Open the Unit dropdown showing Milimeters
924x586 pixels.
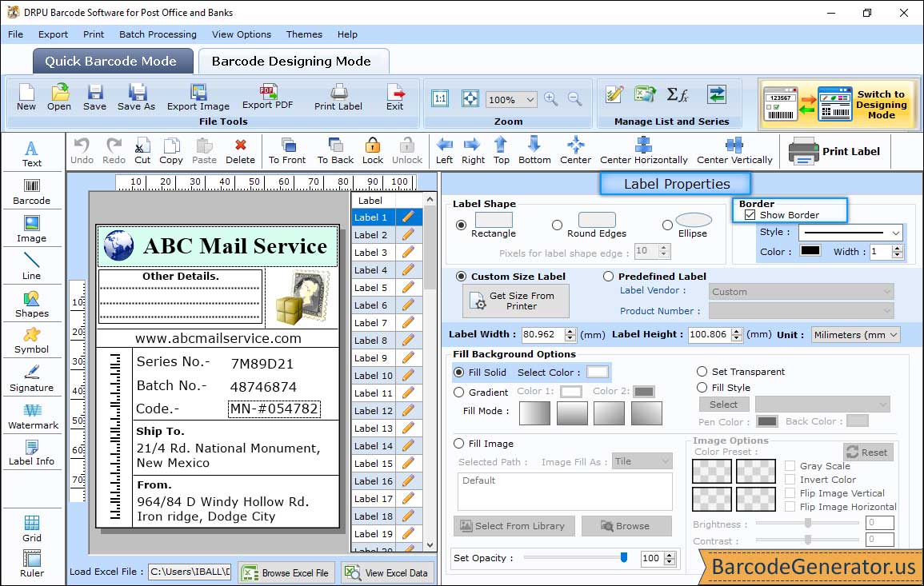pyautogui.click(x=856, y=334)
